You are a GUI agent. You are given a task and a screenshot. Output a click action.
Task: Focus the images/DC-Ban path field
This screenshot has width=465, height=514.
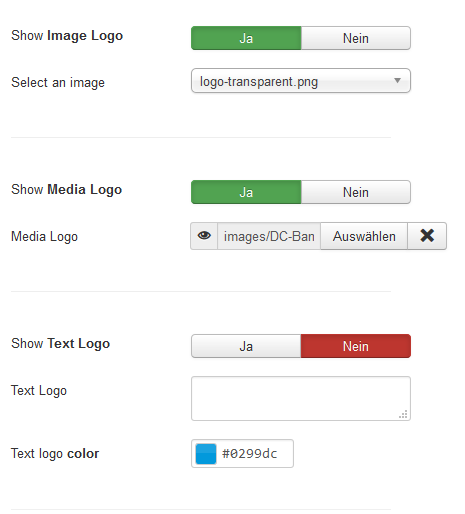click(x=269, y=236)
